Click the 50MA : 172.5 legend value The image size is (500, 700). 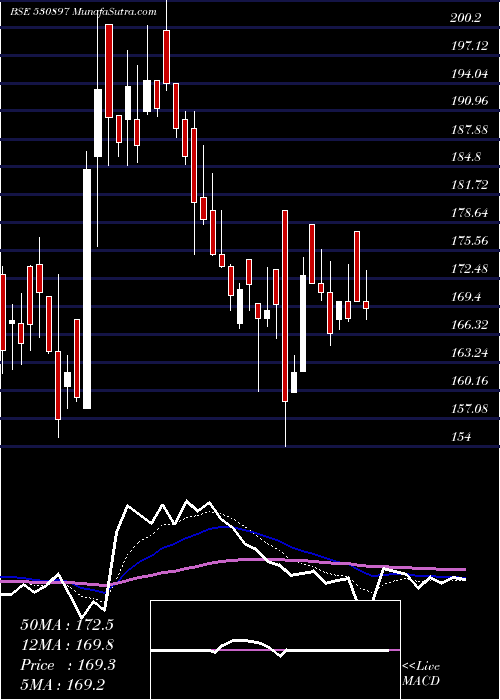click(67, 624)
